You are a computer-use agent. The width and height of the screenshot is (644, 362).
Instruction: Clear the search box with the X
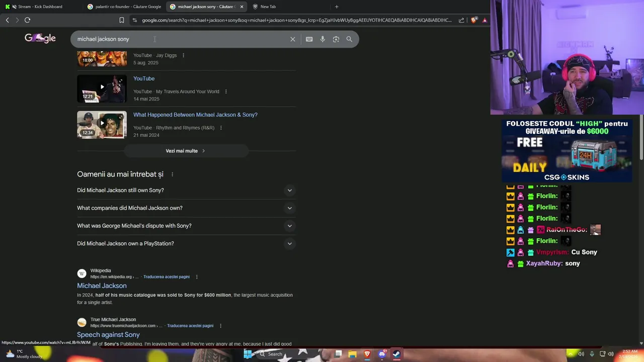293,39
